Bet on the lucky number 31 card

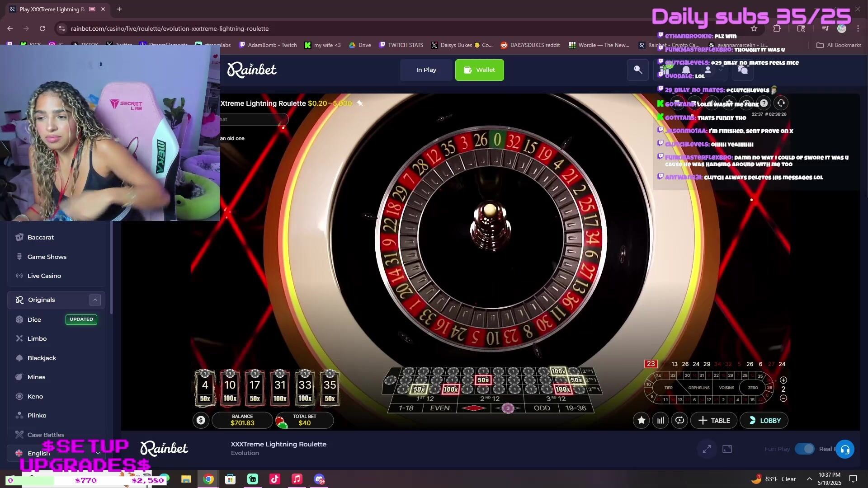pos(280,388)
